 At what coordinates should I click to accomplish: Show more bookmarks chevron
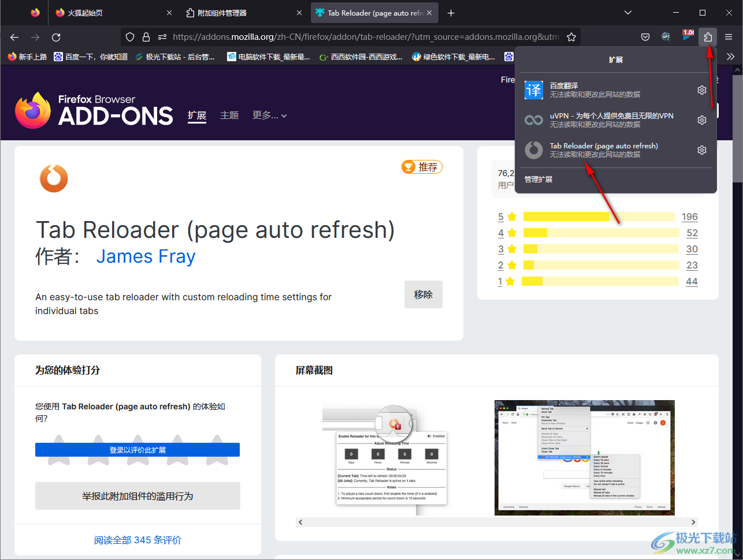tap(731, 57)
